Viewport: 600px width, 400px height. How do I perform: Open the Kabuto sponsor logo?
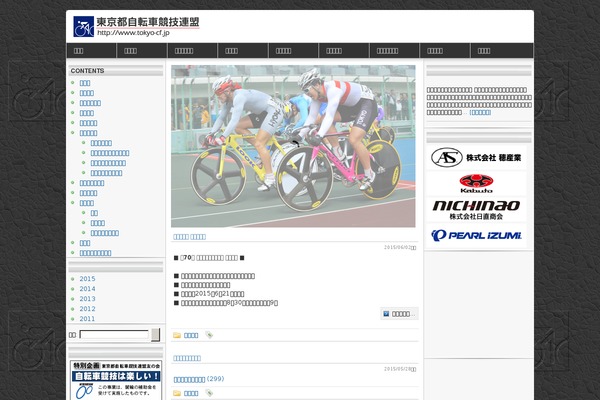click(476, 183)
